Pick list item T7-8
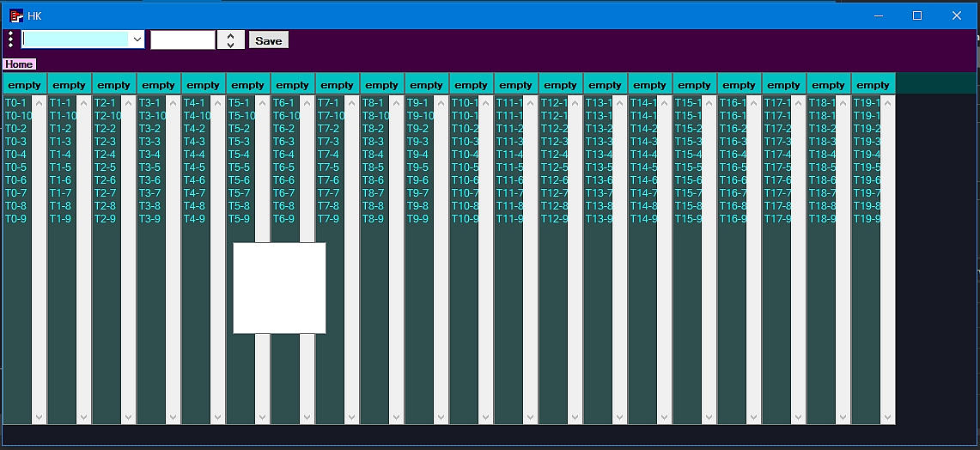This screenshot has height=450, width=980. click(x=329, y=205)
